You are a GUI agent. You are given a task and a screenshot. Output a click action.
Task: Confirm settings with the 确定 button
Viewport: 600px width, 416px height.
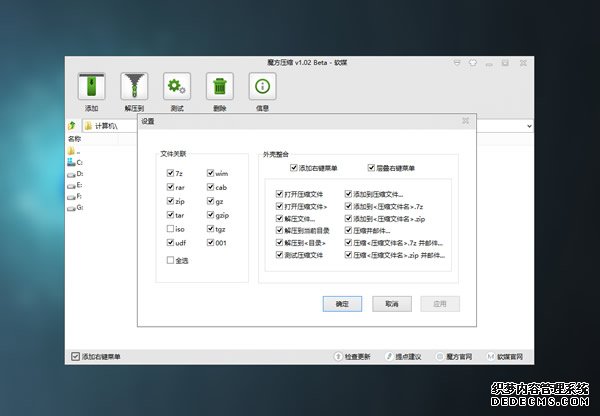(342, 304)
